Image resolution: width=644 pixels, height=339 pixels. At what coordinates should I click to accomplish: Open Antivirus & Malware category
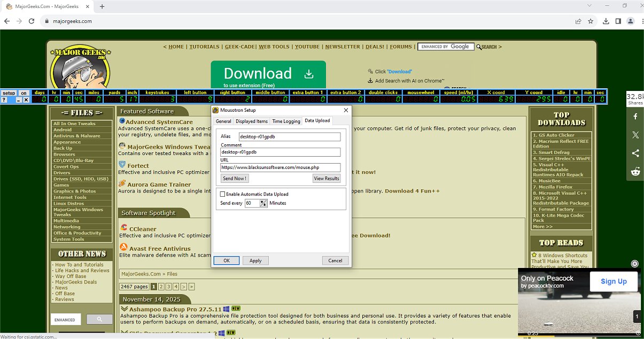click(77, 136)
